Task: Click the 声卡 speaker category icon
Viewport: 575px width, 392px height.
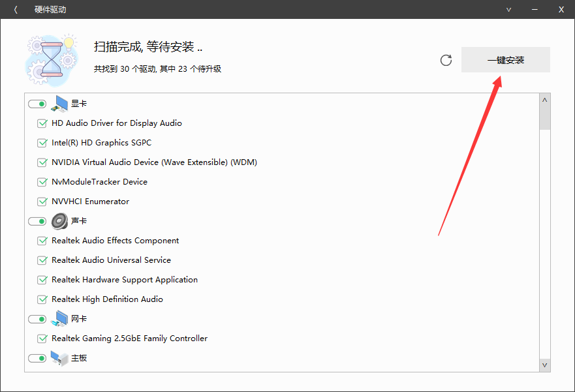Action: point(59,221)
